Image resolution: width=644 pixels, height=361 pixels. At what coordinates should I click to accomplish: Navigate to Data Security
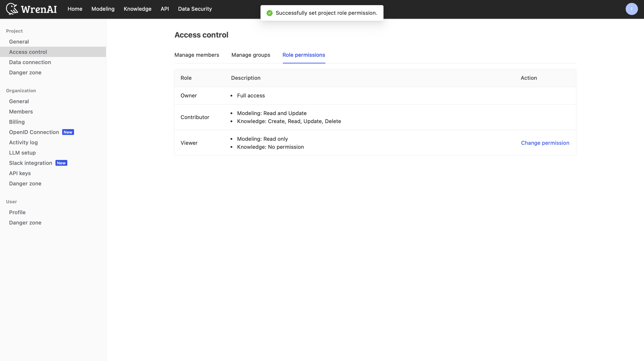195,9
